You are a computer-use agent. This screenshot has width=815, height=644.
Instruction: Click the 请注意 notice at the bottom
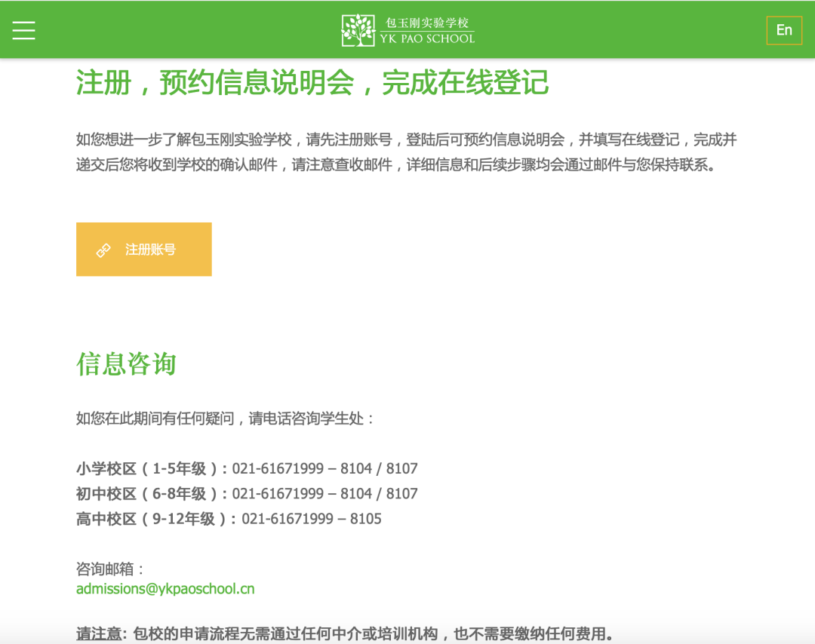[x=344, y=634]
